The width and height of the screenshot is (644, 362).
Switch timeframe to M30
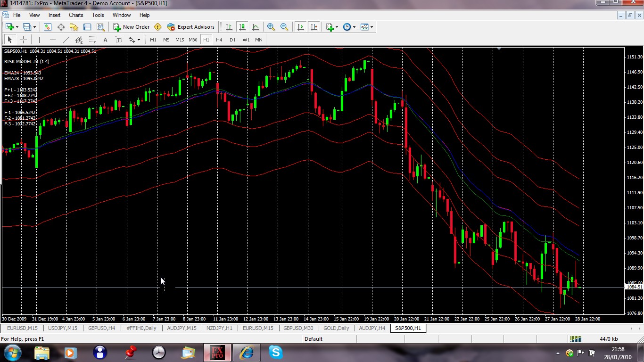[193, 40]
